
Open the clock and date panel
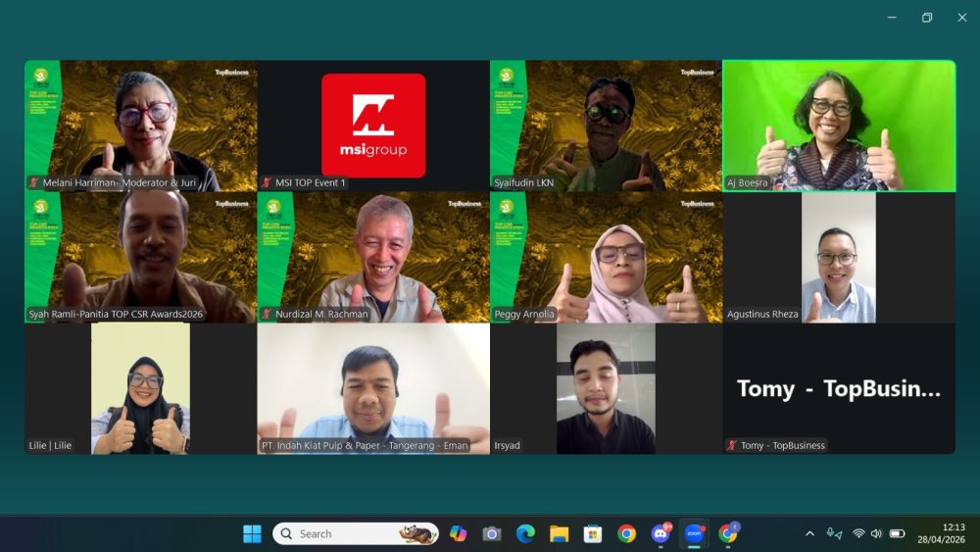click(941, 533)
